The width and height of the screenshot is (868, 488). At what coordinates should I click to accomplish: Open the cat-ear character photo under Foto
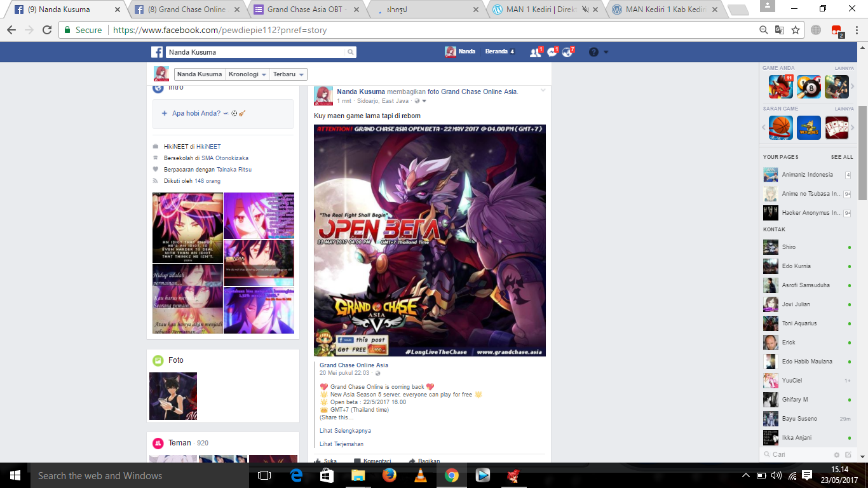pos(173,396)
